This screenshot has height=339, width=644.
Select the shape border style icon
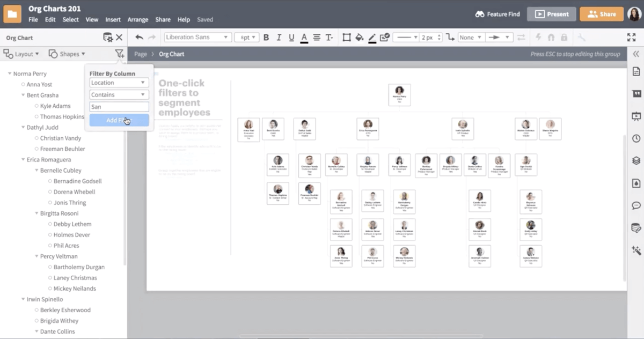click(x=346, y=38)
